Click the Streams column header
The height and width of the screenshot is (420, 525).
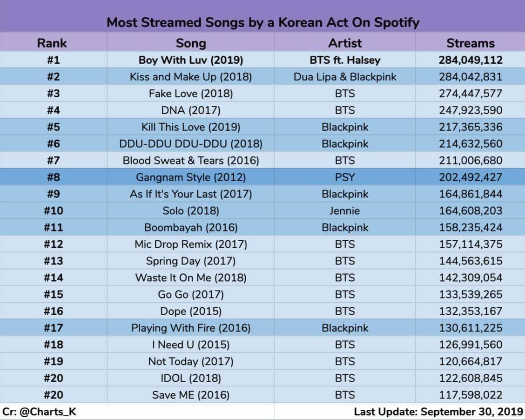pos(471,43)
